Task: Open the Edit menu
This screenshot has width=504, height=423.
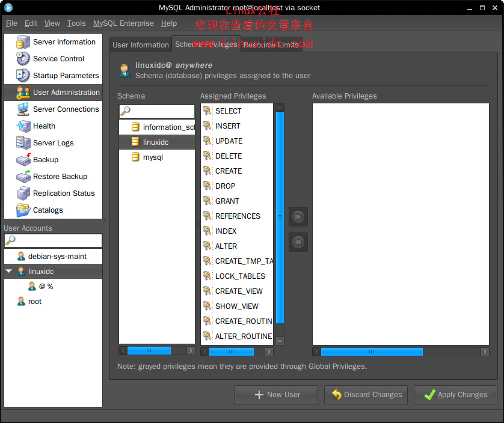Action: click(31, 23)
